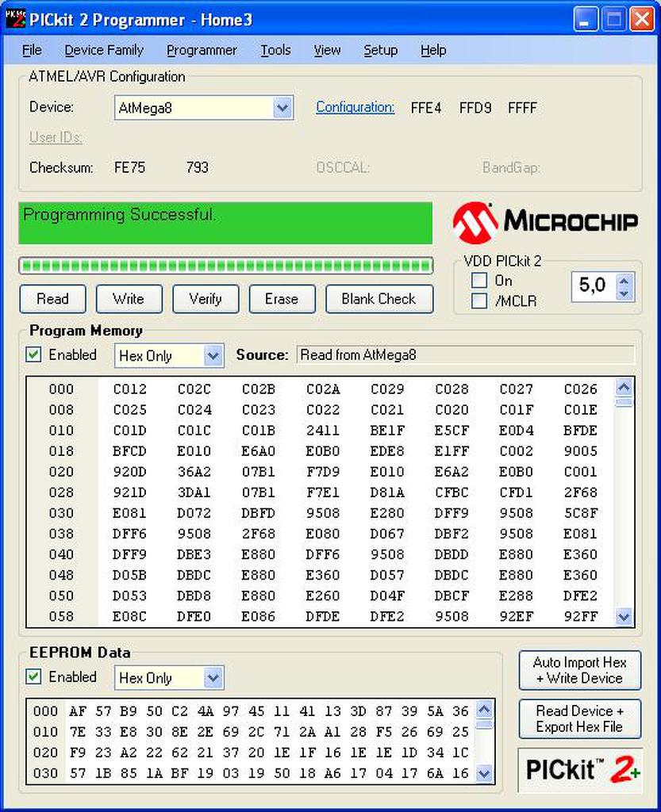Screen dimensions: 661x812
Task: Click EEPROM Data scrollbar up arrow
Action: tap(484, 709)
